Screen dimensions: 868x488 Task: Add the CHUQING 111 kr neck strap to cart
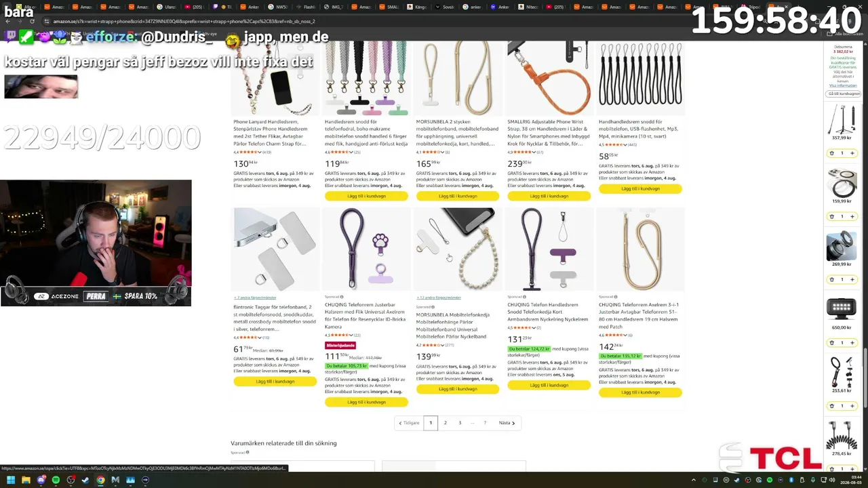(366, 402)
